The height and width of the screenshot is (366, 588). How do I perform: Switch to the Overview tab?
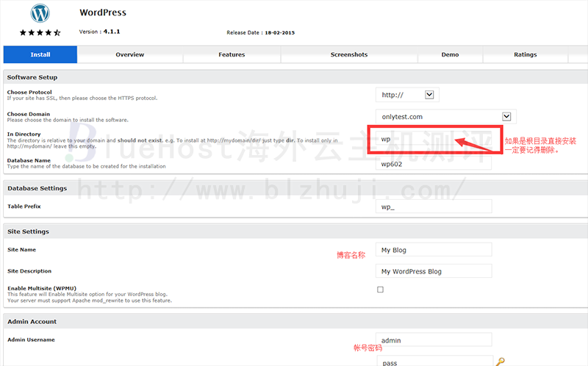tap(130, 54)
